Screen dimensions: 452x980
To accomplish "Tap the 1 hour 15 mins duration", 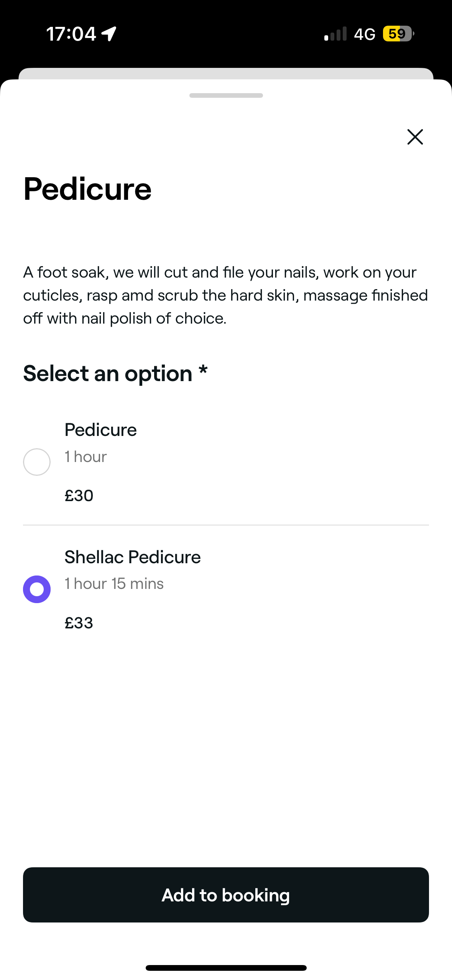I will pos(114,584).
